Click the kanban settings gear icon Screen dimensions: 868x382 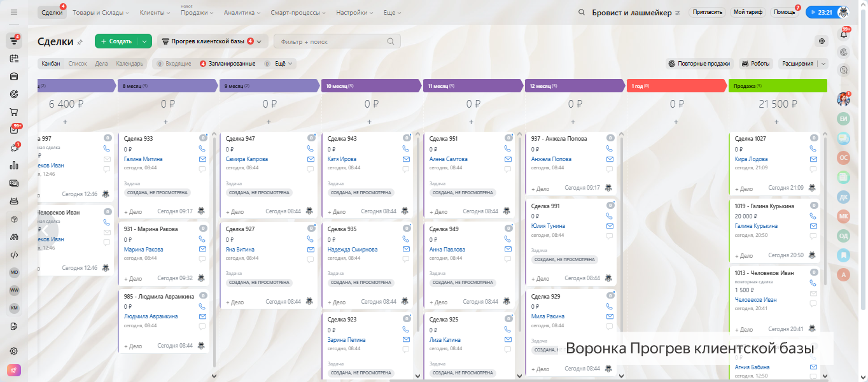(x=822, y=41)
